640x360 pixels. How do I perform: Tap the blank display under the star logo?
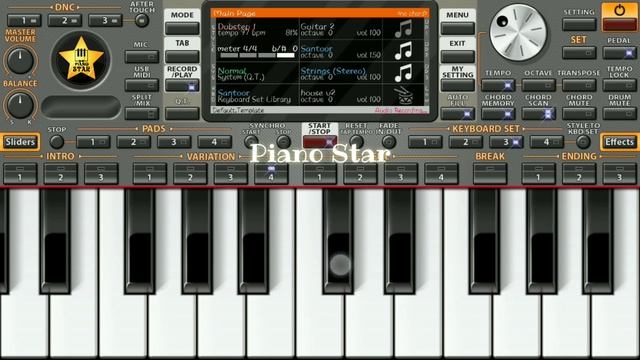tap(81, 107)
